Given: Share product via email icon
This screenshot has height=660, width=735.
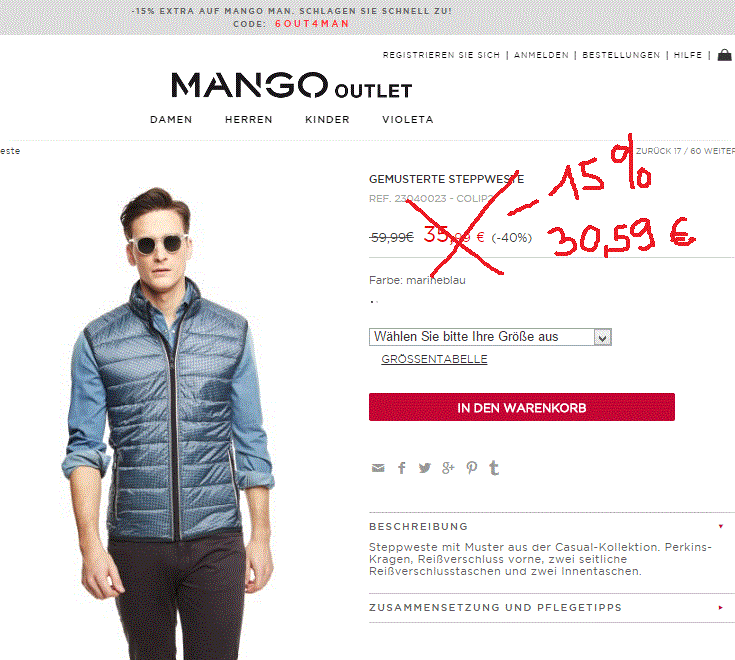Looking at the screenshot, I should click(x=378, y=468).
